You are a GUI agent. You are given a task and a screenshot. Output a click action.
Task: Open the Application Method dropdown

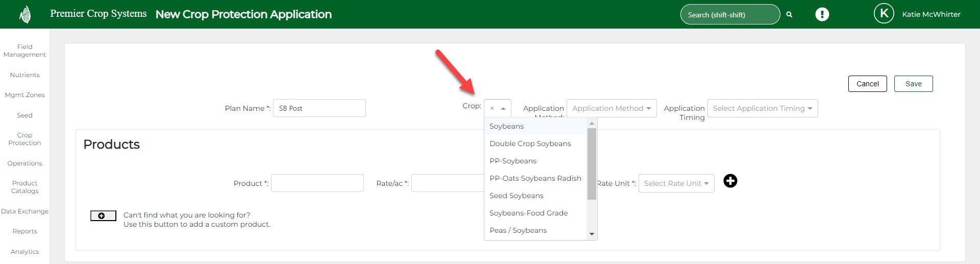[x=611, y=108]
